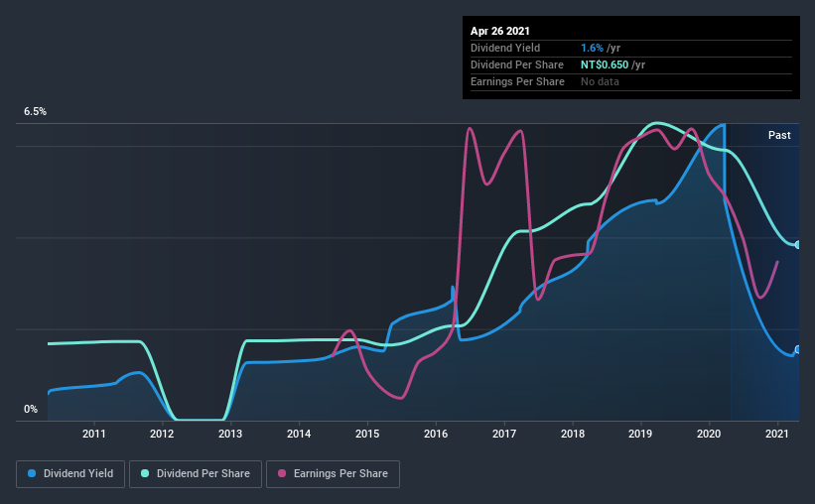Screen dimensions: 815x504
Task: Select the 2016 x-axis label
Action: pyautogui.click(x=436, y=434)
